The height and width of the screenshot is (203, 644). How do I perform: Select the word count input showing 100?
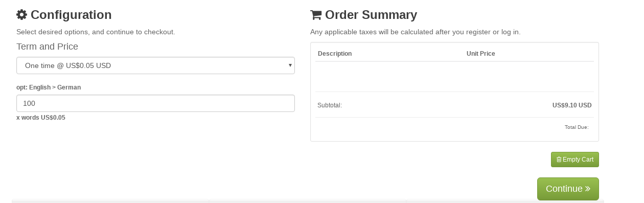155,103
